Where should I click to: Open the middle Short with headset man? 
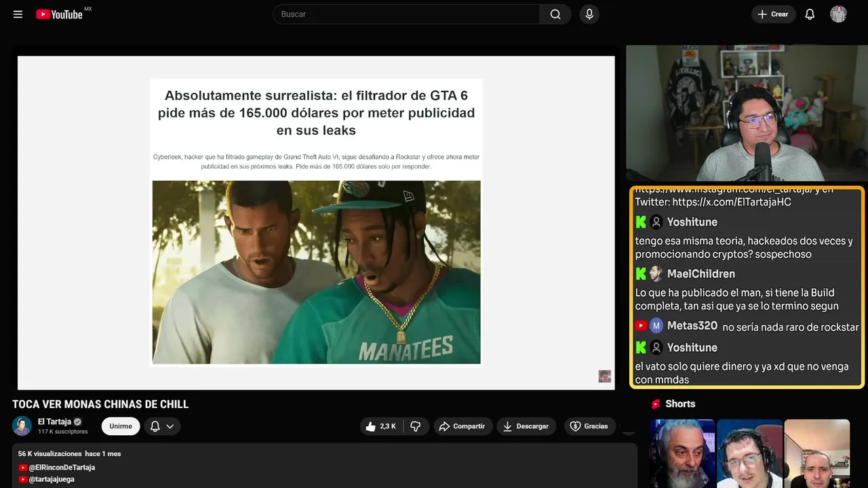coord(749,453)
